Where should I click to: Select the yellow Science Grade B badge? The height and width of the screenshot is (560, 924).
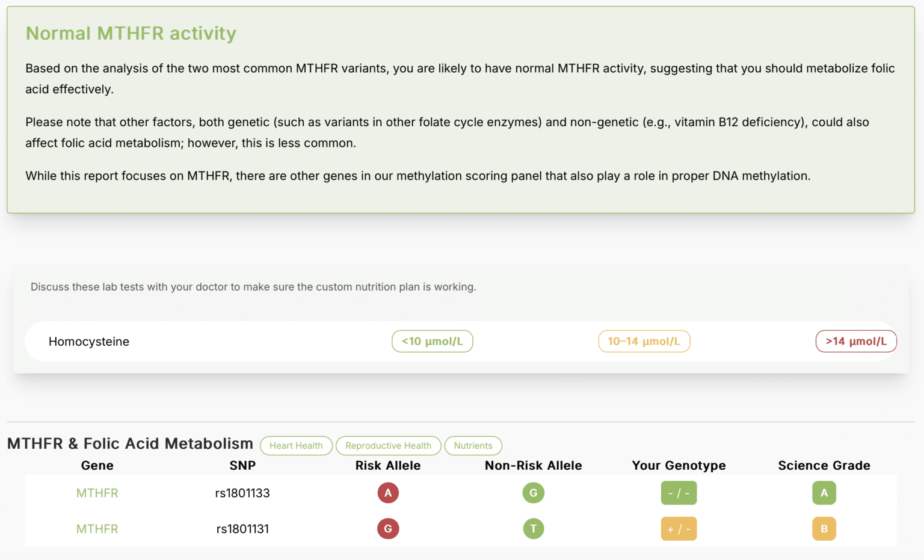coord(824,529)
